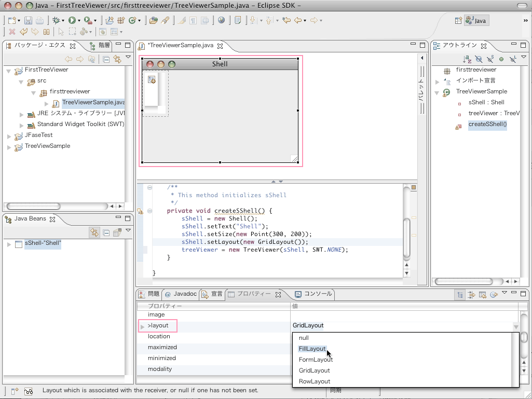Navigate Back with the left arrow icon
532x399 pixels.
point(298,20)
